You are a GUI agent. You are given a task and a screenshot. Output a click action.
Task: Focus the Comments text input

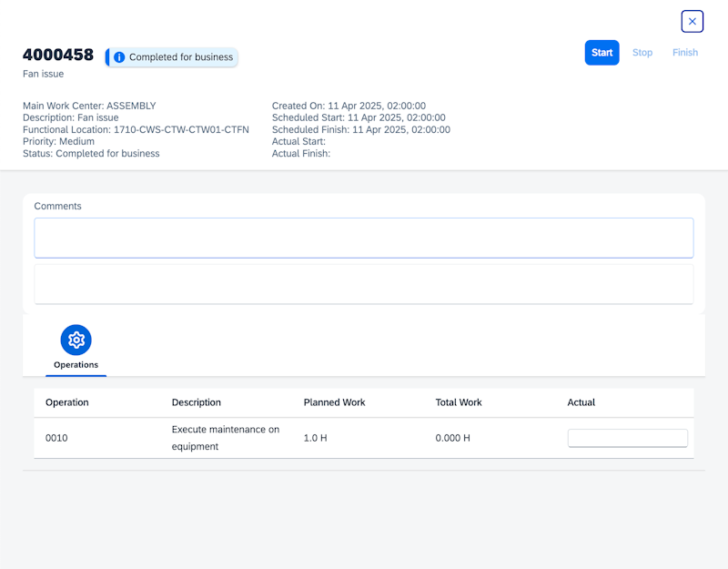pyautogui.click(x=363, y=238)
